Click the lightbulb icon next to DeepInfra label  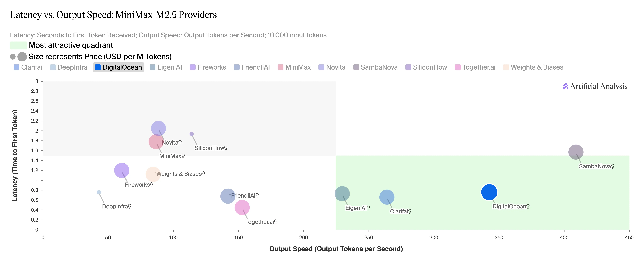click(x=129, y=207)
